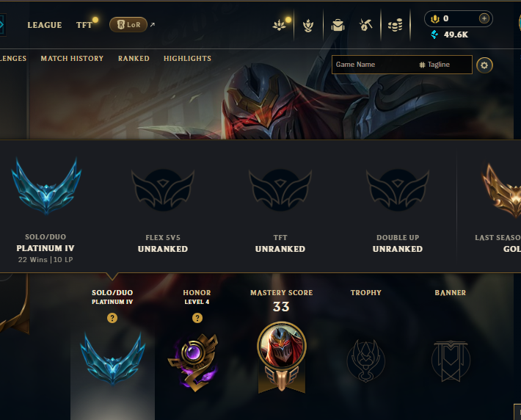Image resolution: width=521 pixels, height=420 pixels.
Task: Switch to the Match History tab
Action: (72, 59)
